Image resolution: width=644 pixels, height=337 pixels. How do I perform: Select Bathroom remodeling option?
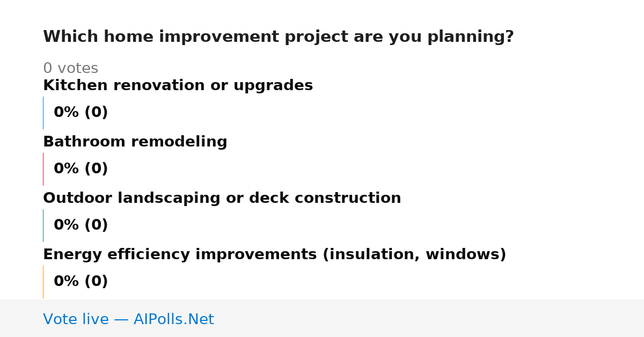click(135, 142)
